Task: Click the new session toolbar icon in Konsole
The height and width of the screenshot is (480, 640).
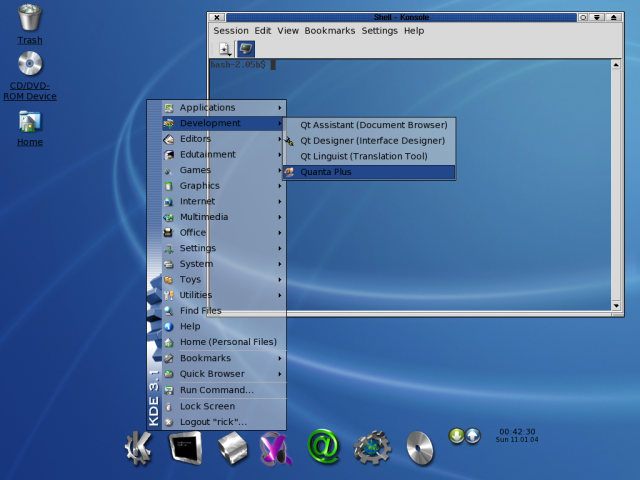Action: tap(224, 49)
